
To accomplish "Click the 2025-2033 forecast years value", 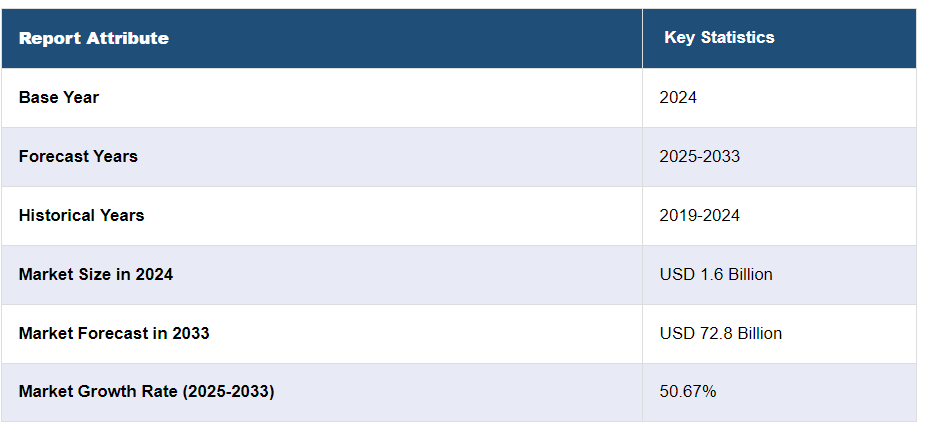I will [x=699, y=156].
